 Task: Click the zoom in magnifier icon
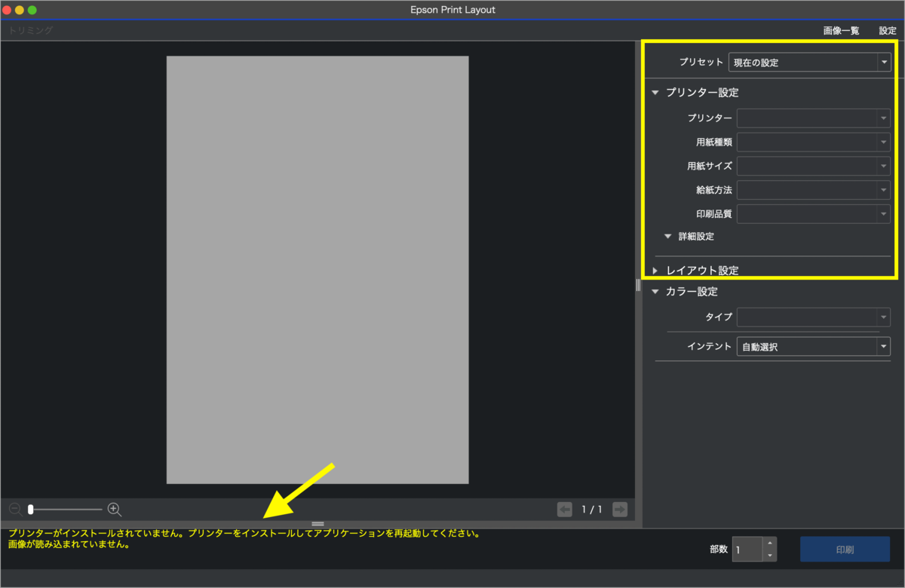(115, 510)
